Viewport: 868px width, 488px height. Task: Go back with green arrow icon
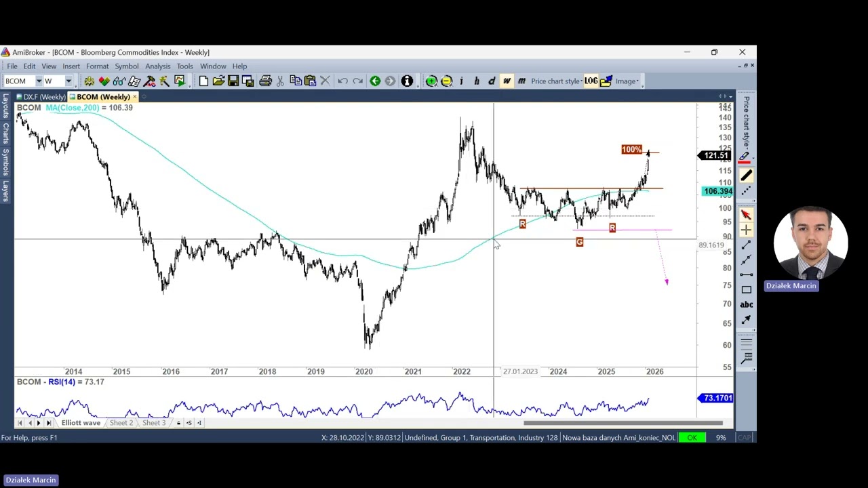point(375,81)
